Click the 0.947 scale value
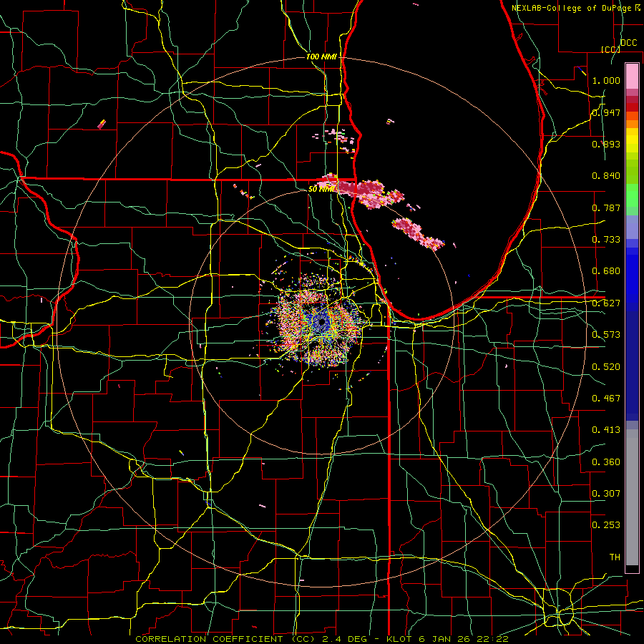This screenshot has width=644, height=644. tap(606, 112)
